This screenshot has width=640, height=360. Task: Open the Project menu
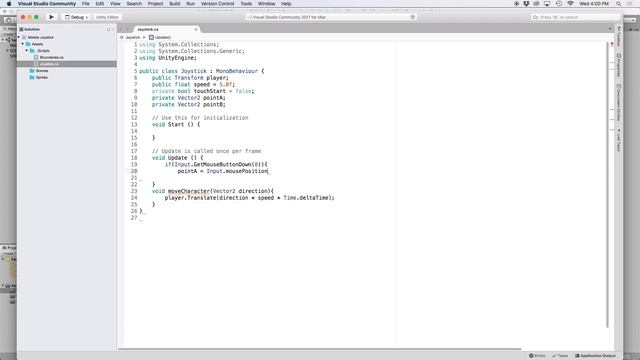point(155,4)
